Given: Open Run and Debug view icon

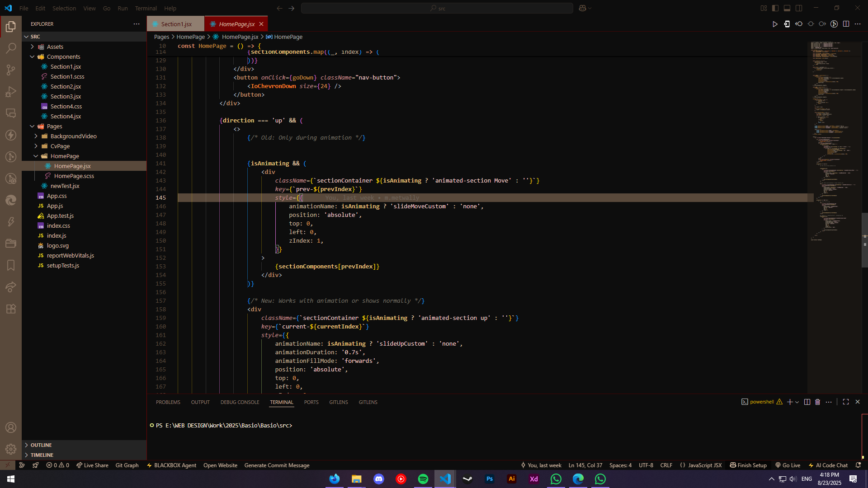Looking at the screenshot, I should coord(11,92).
